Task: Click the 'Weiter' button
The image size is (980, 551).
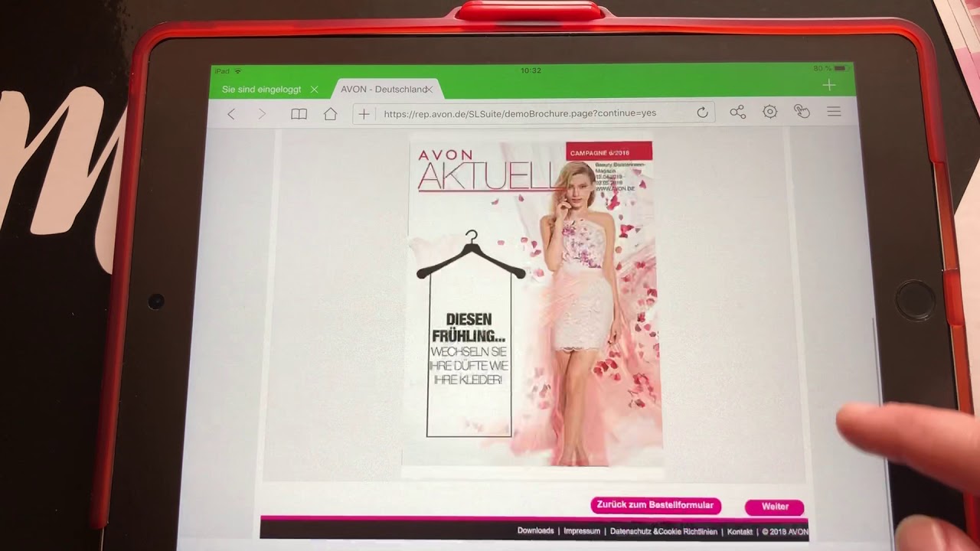Action: (x=775, y=507)
